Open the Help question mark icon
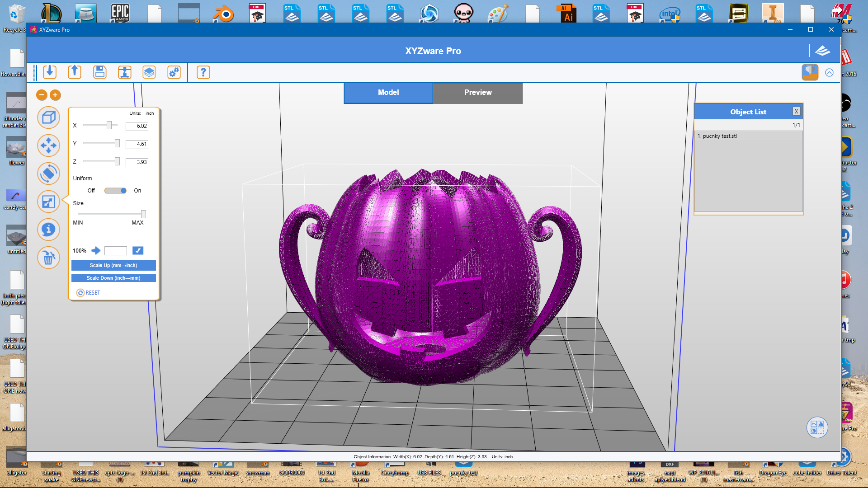This screenshot has width=868, height=488. [203, 72]
